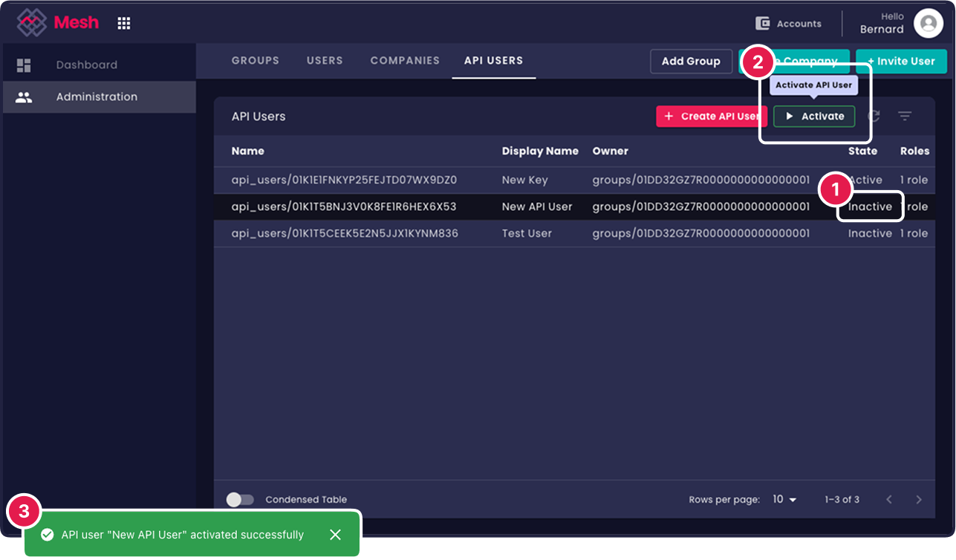
Task: Toggle the Condensed Table switch
Action: click(239, 499)
